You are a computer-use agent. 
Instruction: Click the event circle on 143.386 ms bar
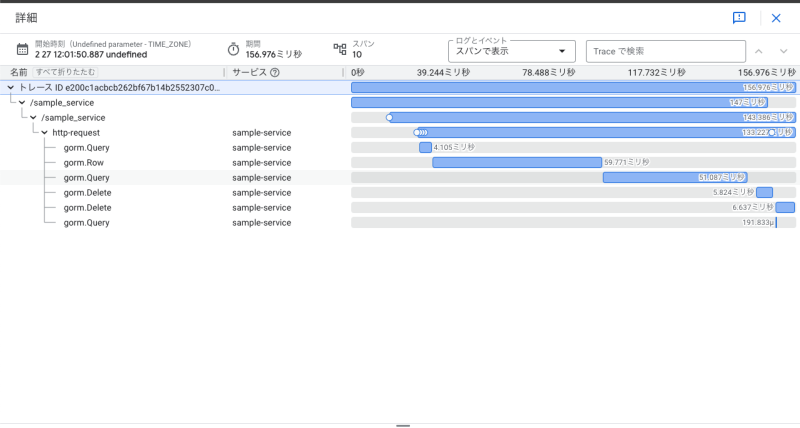point(389,118)
